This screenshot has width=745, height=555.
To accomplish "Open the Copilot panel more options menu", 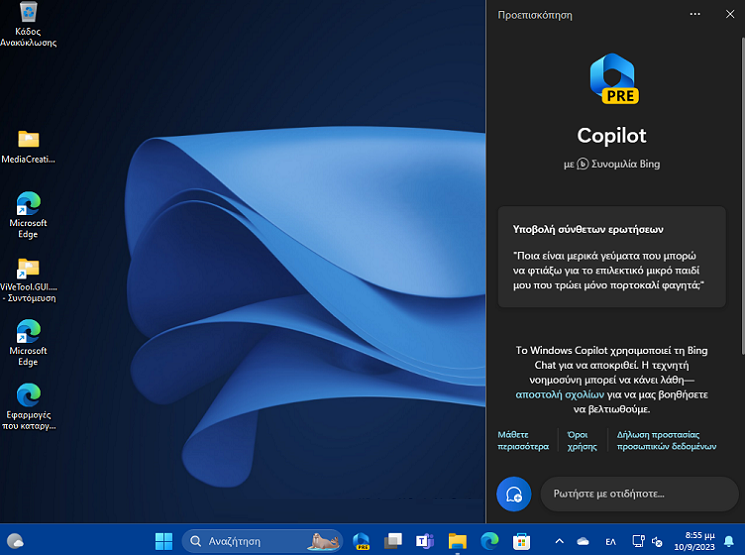I will click(695, 14).
